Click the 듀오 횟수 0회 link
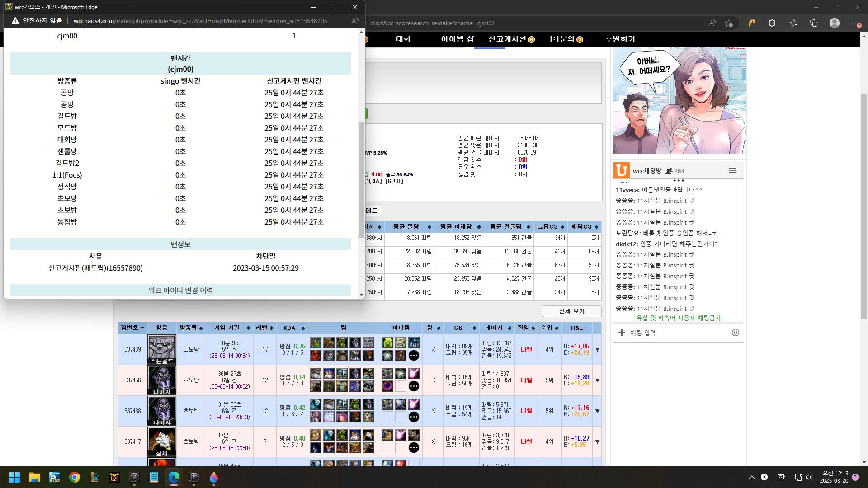868x488 pixels. 523,167
